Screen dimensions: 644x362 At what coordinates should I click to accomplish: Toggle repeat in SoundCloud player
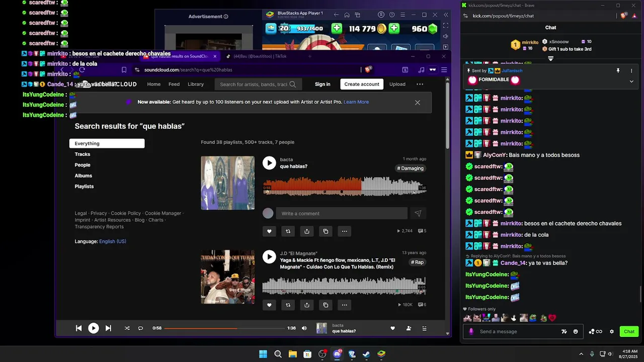click(140, 328)
